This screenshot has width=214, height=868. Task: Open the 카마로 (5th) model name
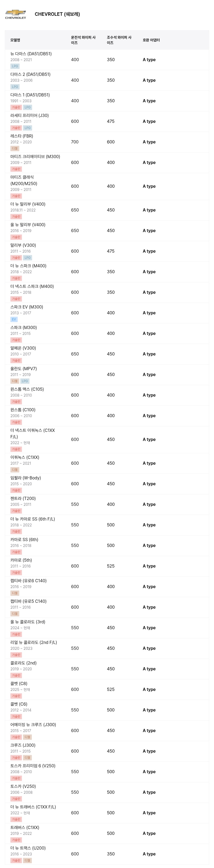pyautogui.click(x=21, y=560)
